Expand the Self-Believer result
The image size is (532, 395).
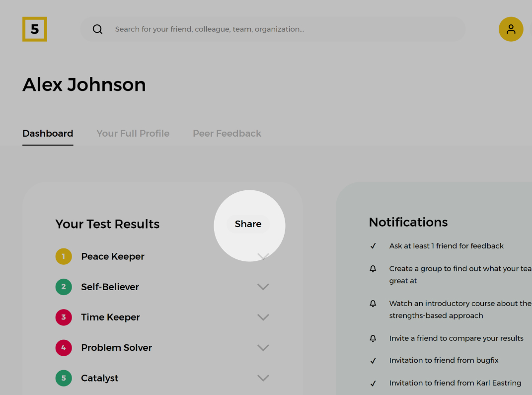pos(263,287)
